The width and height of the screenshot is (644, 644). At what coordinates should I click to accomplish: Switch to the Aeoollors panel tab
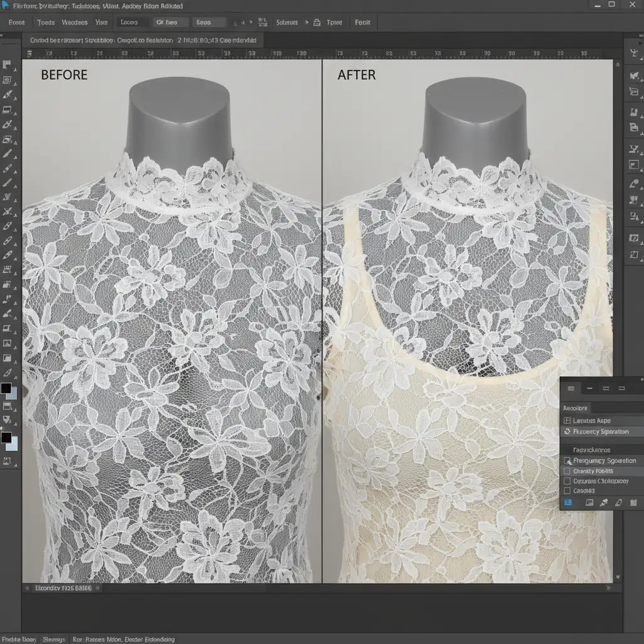tap(575, 408)
